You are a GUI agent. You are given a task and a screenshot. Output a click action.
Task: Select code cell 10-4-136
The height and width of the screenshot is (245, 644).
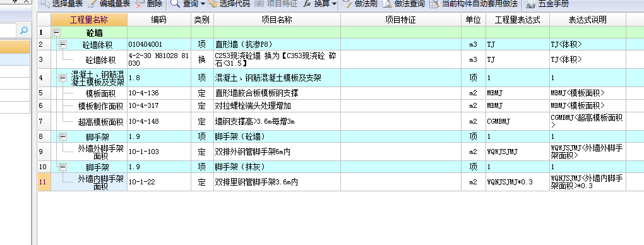click(159, 93)
